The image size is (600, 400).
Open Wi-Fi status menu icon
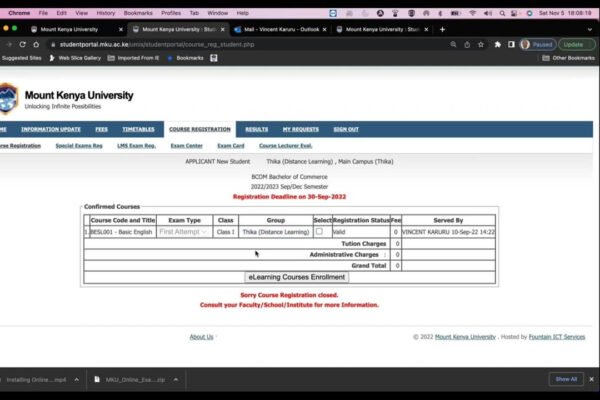473,13
